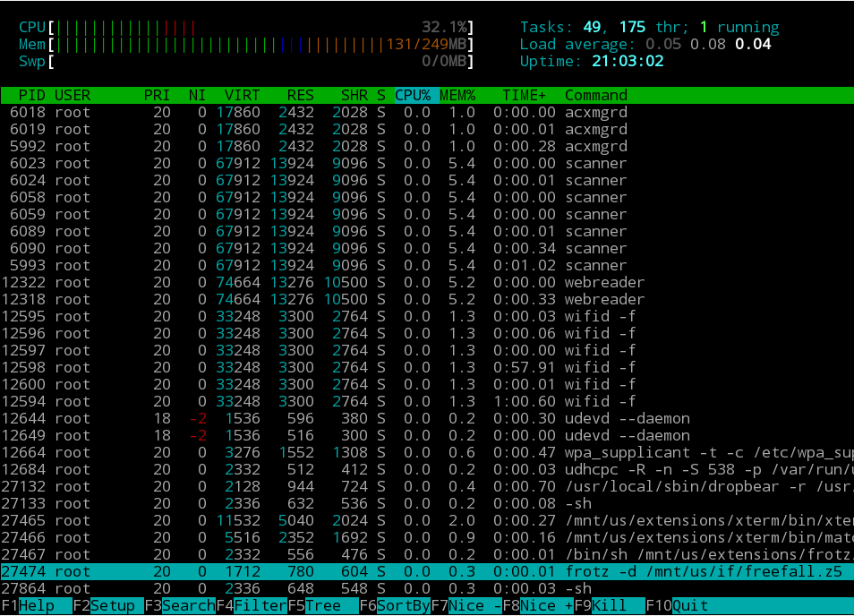This screenshot has width=854, height=616.
Task: Select process row PID 6024 scanner
Action: tap(427, 180)
